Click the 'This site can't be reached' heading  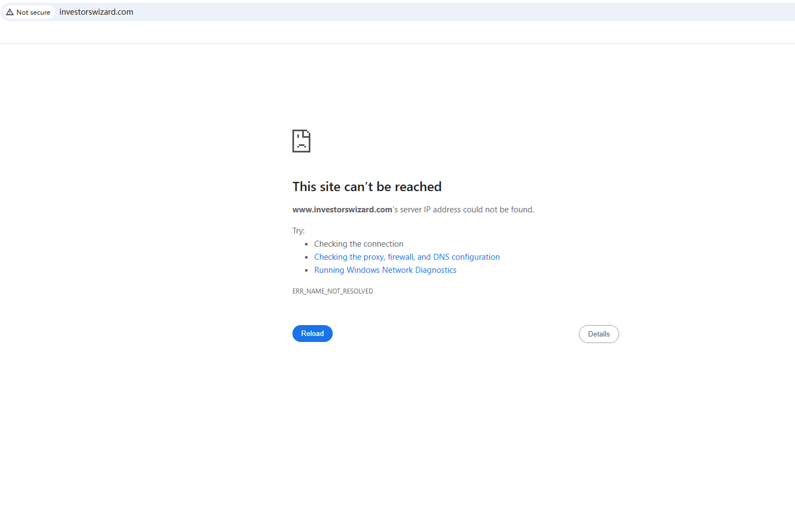[367, 187]
